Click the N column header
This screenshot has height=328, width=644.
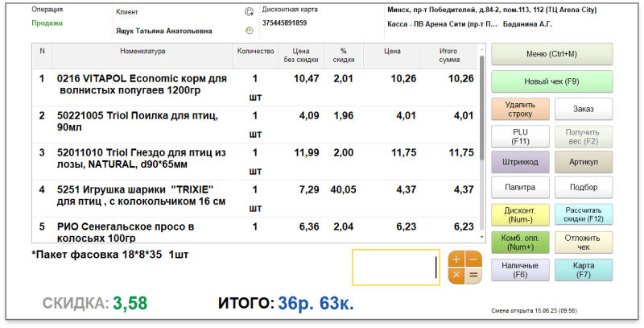coord(42,56)
